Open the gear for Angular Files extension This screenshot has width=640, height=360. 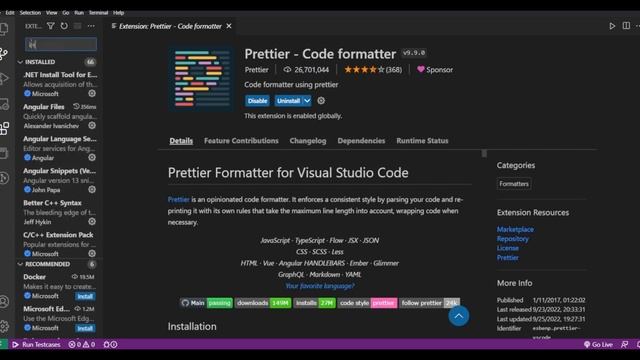(x=92, y=125)
